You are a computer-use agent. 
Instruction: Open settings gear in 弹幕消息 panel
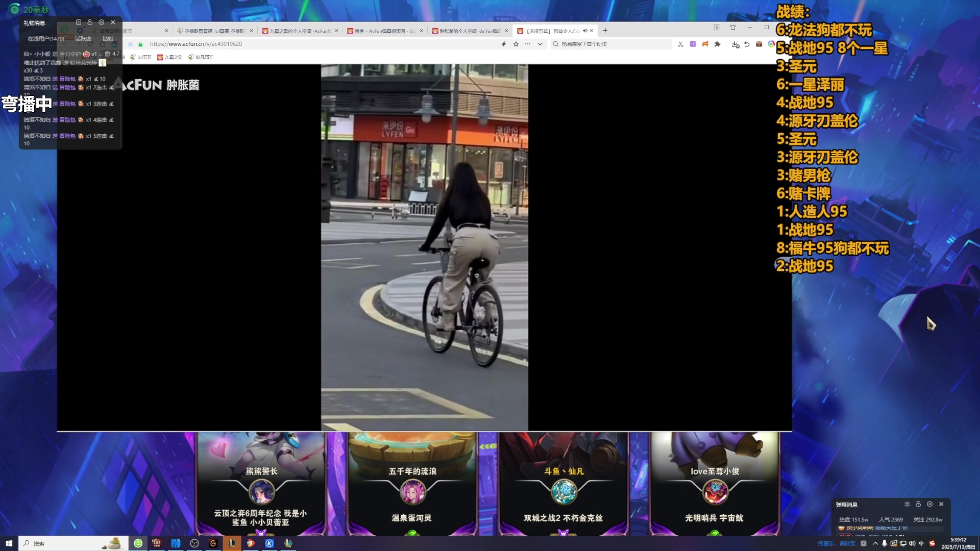[929, 504]
